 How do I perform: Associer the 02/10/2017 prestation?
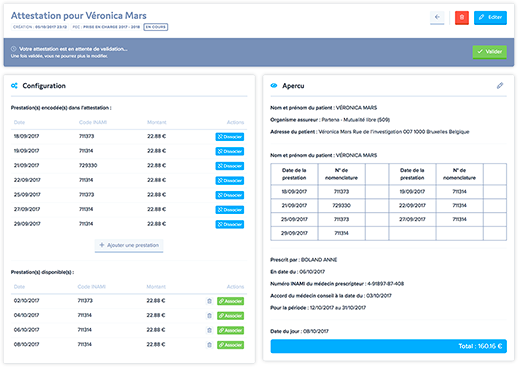[x=230, y=301]
